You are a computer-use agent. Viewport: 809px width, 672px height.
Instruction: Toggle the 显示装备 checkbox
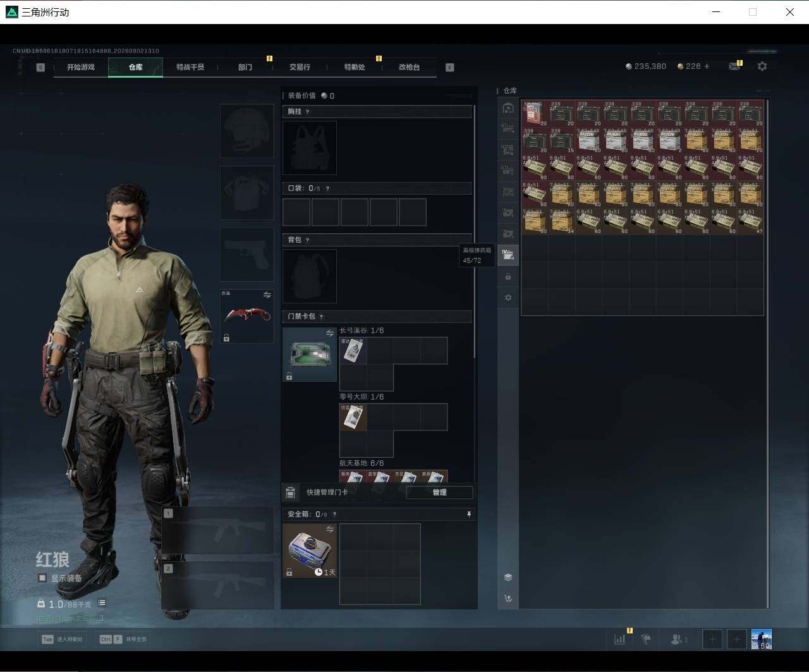tap(42, 578)
